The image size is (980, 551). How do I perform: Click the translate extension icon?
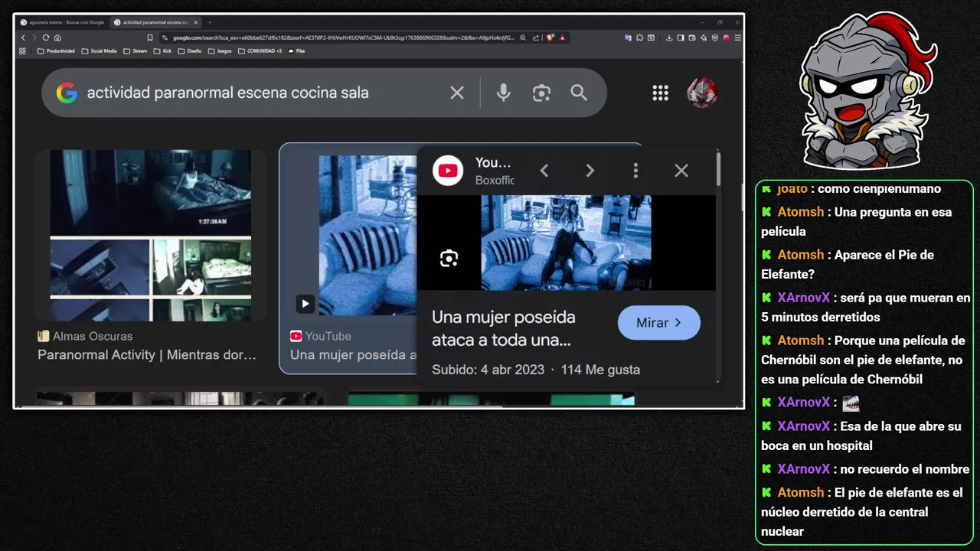628,37
